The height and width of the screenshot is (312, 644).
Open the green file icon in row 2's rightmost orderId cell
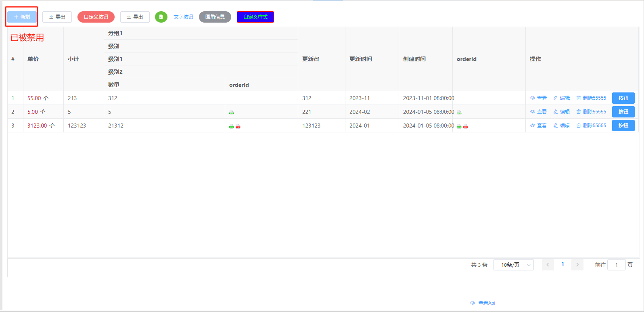[x=459, y=113]
